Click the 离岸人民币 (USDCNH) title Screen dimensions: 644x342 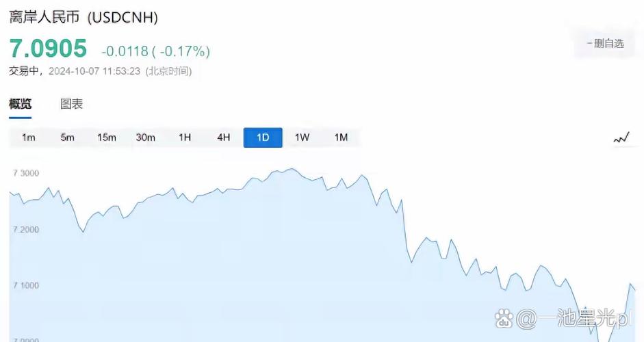pos(83,17)
